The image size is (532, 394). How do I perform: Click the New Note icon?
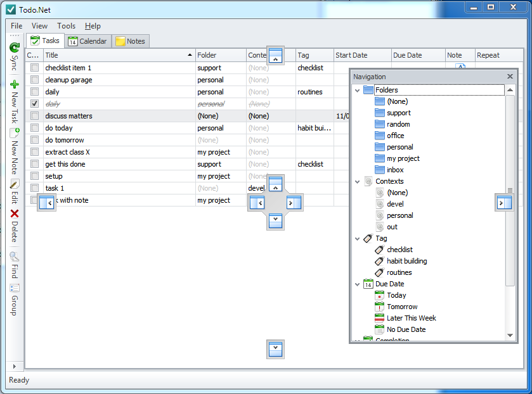pos(14,133)
